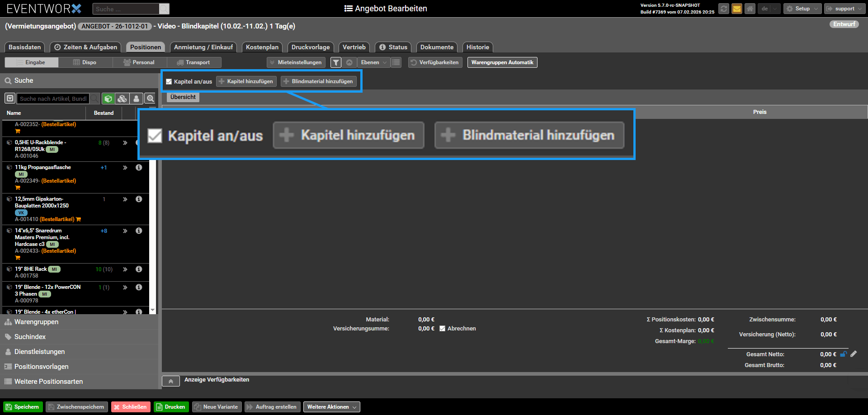Toggle the lock icon next to Gesamt Netto
This screenshot has height=415, width=868.
click(843, 354)
